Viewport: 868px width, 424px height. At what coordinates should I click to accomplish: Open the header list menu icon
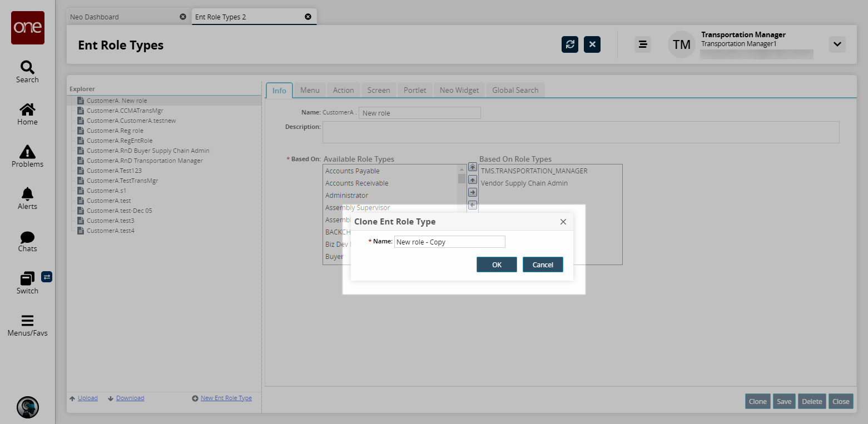643,44
